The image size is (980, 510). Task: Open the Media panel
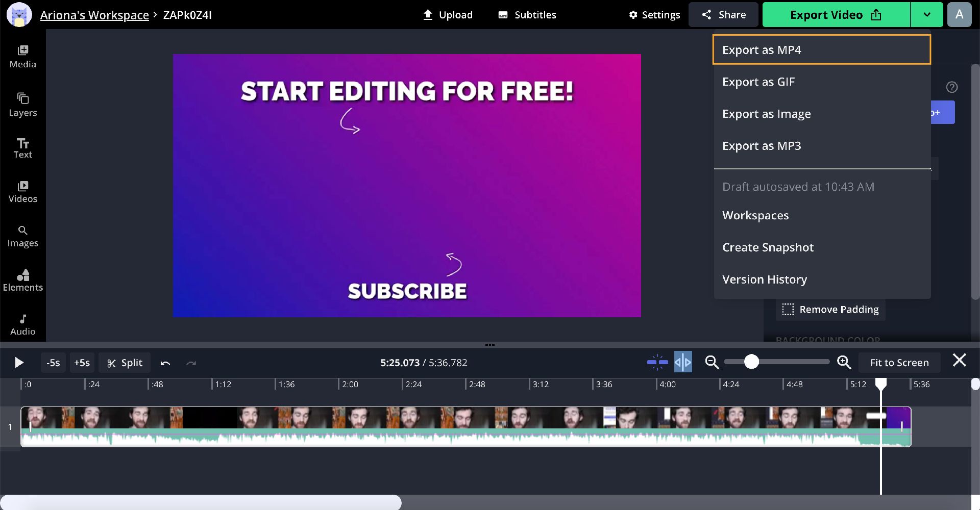click(23, 57)
